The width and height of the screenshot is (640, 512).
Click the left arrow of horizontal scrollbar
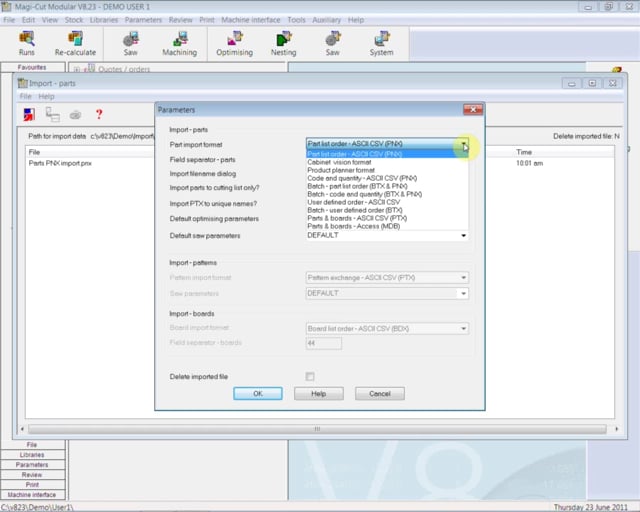(22, 429)
